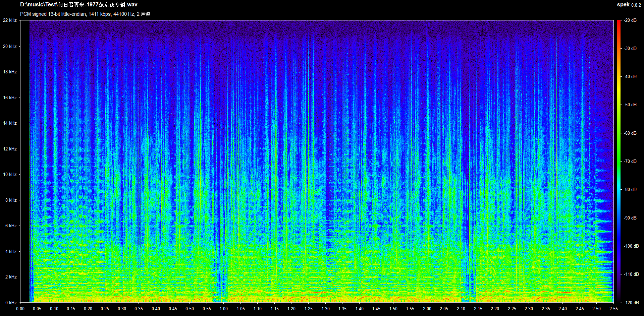
Task: Click the 2:30 time axis label
Action: 529,309
